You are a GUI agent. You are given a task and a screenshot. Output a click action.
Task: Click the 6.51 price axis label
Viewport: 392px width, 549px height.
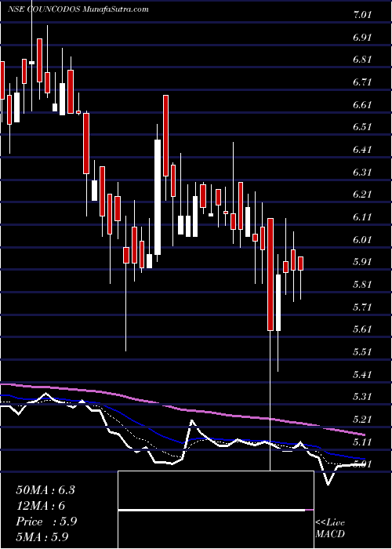click(362, 127)
